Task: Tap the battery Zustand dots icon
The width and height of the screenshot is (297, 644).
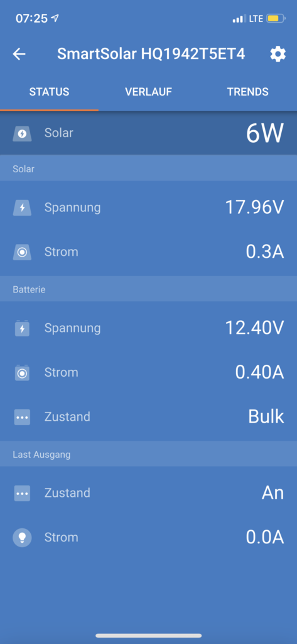Action: 22,417
